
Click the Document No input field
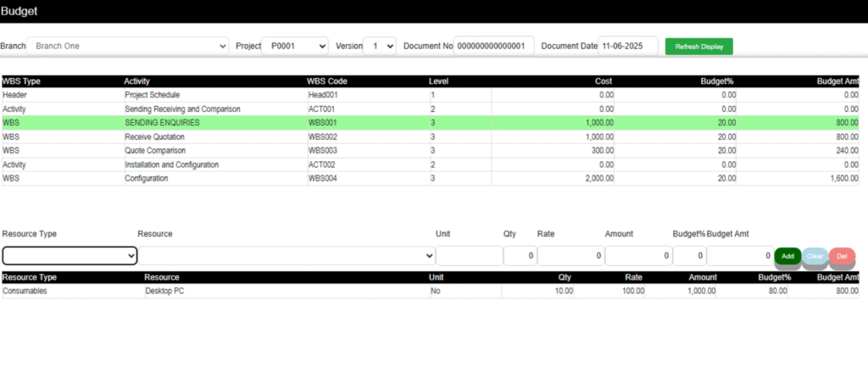pyautogui.click(x=493, y=46)
